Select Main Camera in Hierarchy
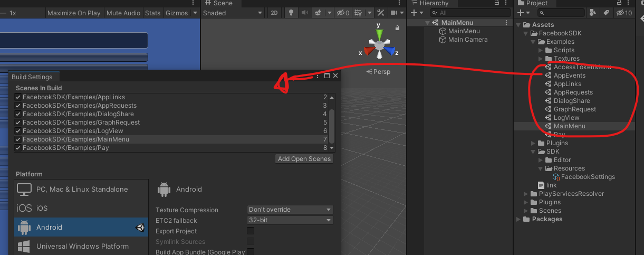Viewport: 644px width, 255px height. click(463, 40)
